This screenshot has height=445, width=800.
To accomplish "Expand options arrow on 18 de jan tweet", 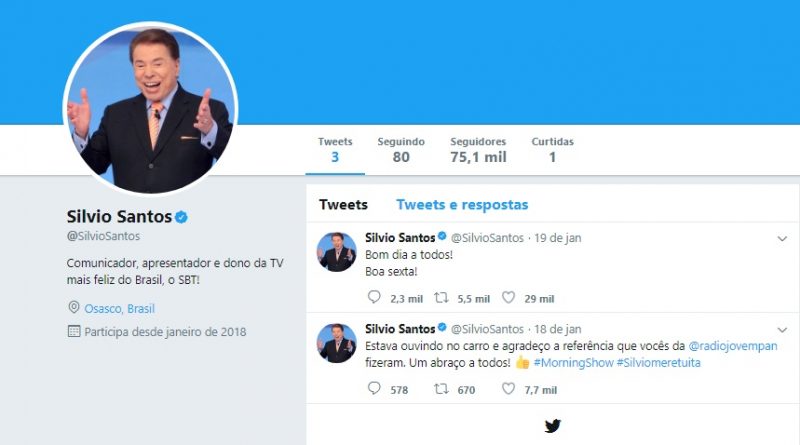I will click(x=782, y=328).
